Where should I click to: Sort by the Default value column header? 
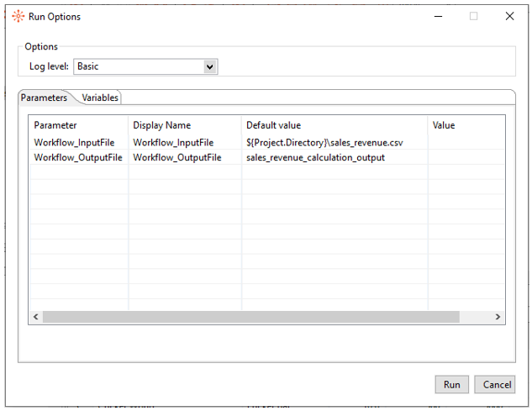(273, 125)
